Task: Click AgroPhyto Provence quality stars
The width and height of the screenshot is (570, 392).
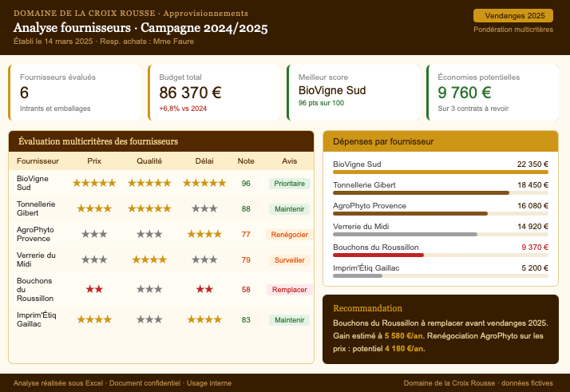Action: [x=149, y=234]
